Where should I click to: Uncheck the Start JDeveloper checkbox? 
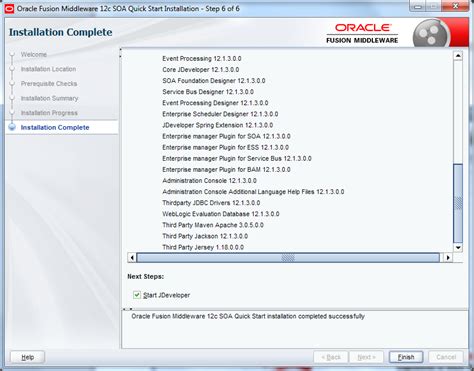(137, 295)
